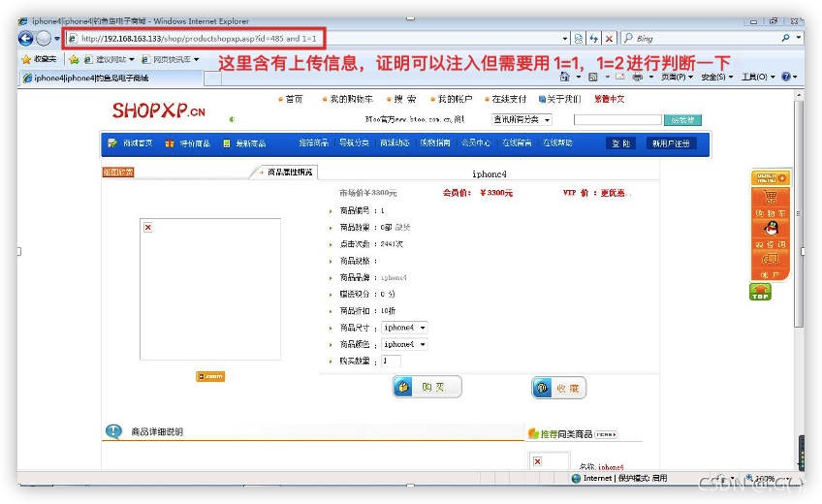Click the Bing search magnifier icon

[785, 38]
